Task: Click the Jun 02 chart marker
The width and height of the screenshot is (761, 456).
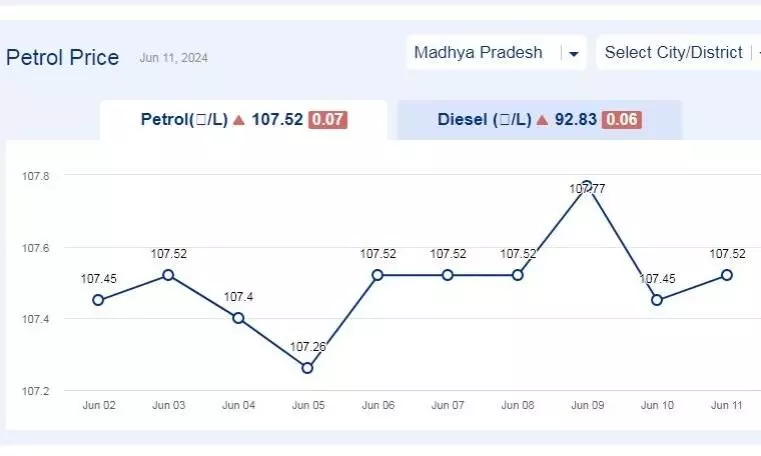Action: [x=98, y=300]
